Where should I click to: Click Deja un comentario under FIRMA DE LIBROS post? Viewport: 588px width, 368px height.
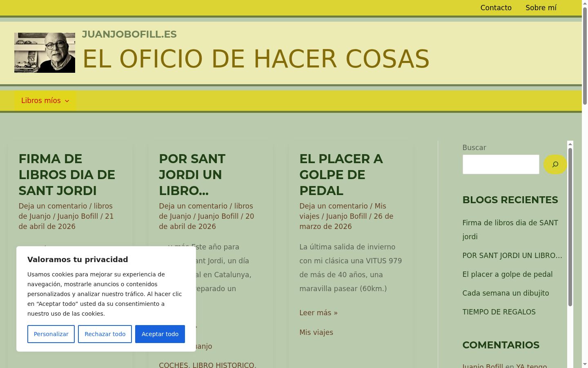click(x=53, y=206)
